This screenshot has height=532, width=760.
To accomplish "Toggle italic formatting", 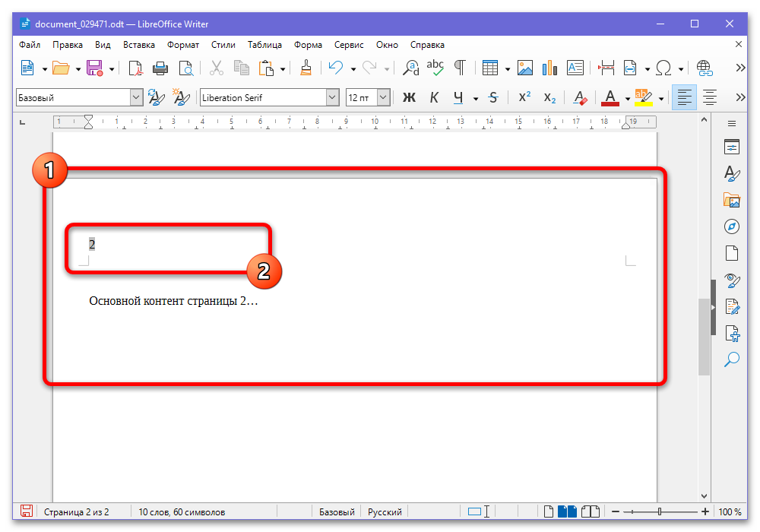I will click(x=434, y=98).
